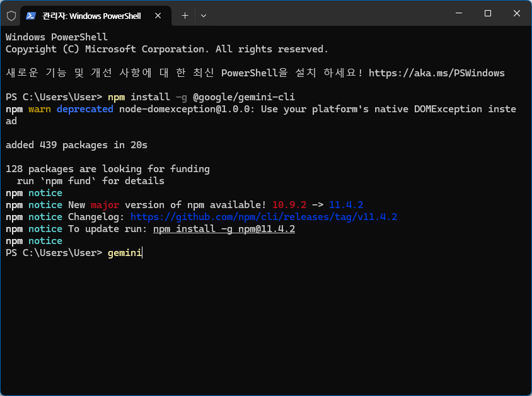
Task: Click the "run `npm fund` for details" line
Action: [91, 181]
